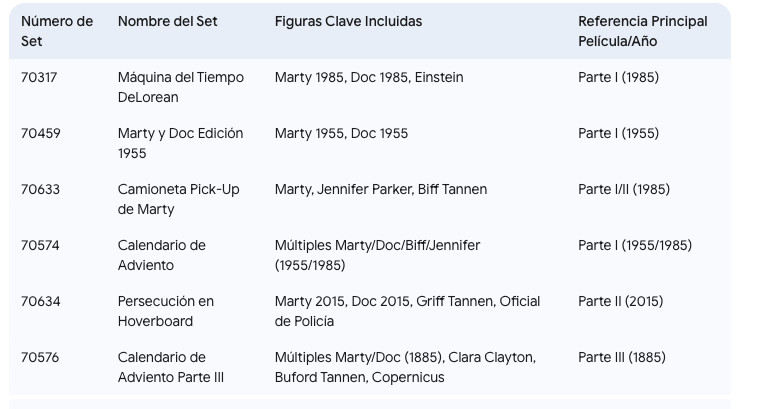Select set number 70459 cell

click(x=41, y=133)
